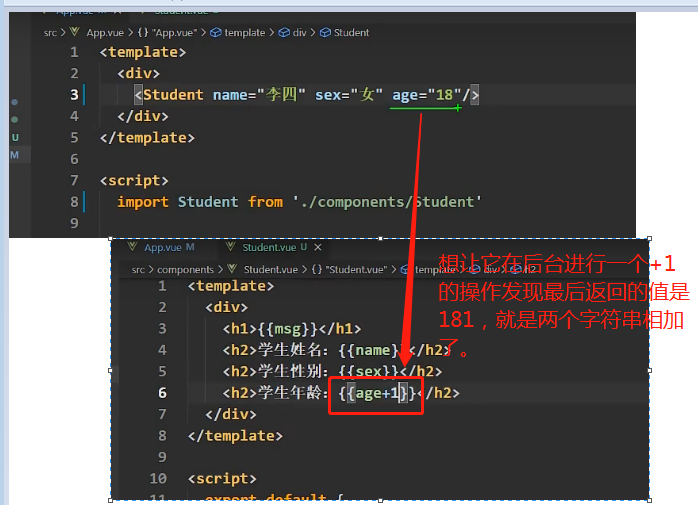698x505 pixels.
Task: Click line number 3 in App.vue editor
Action: [74, 95]
